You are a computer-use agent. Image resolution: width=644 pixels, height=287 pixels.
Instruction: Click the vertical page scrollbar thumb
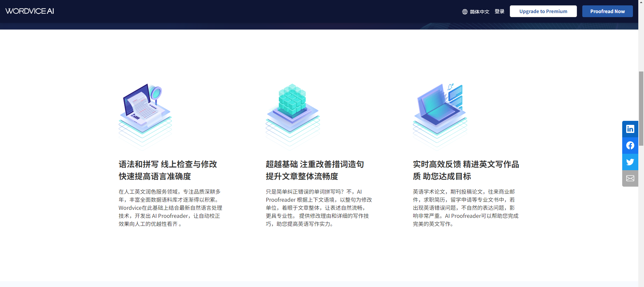[x=641, y=108]
